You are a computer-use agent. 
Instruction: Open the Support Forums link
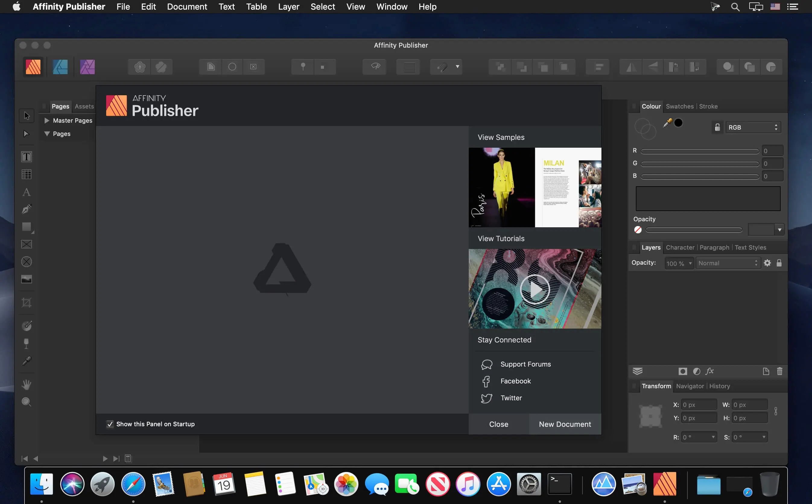pos(525,364)
